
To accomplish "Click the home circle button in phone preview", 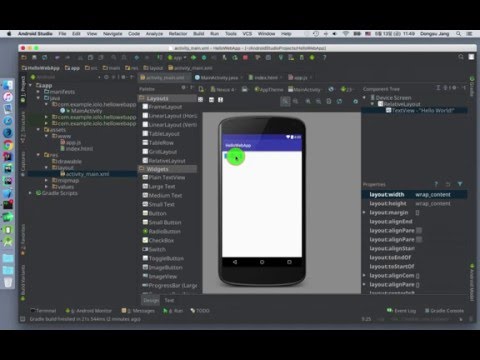I will point(262,262).
